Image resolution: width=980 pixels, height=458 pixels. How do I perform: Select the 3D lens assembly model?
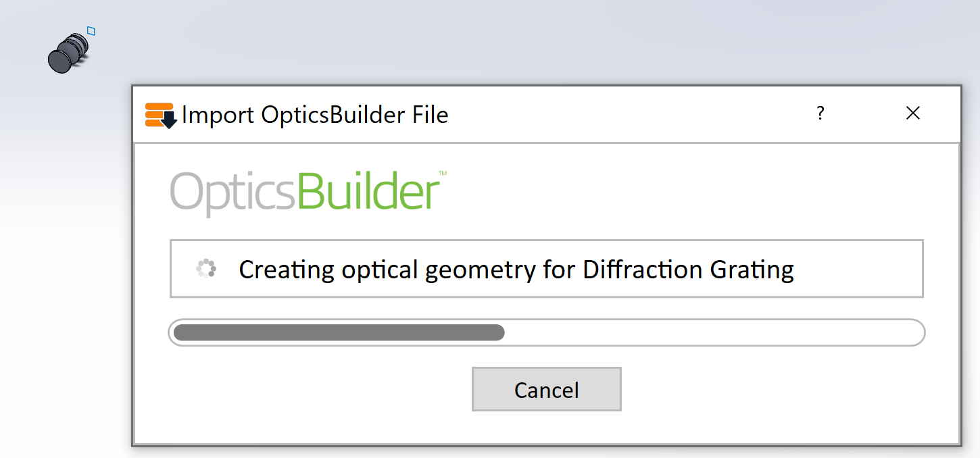coord(68,53)
